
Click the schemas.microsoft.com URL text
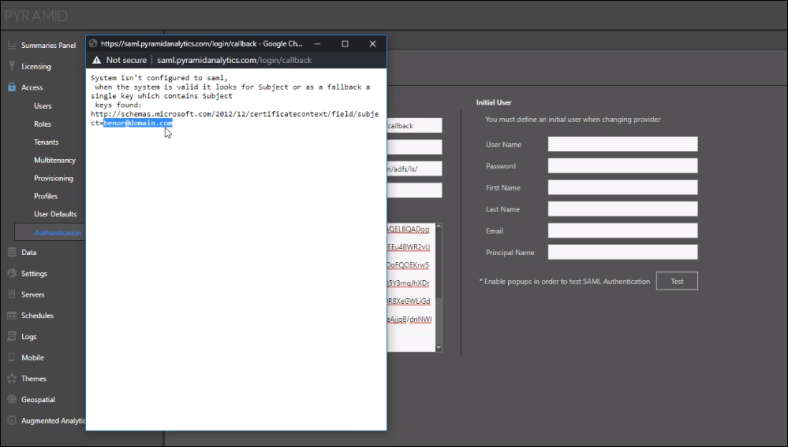click(234, 118)
